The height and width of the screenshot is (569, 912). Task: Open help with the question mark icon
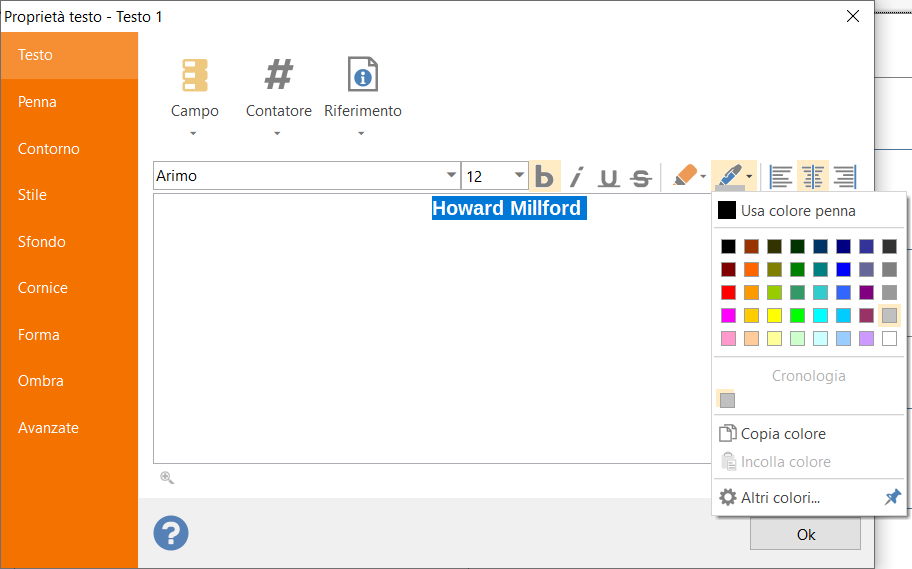pyautogui.click(x=171, y=533)
